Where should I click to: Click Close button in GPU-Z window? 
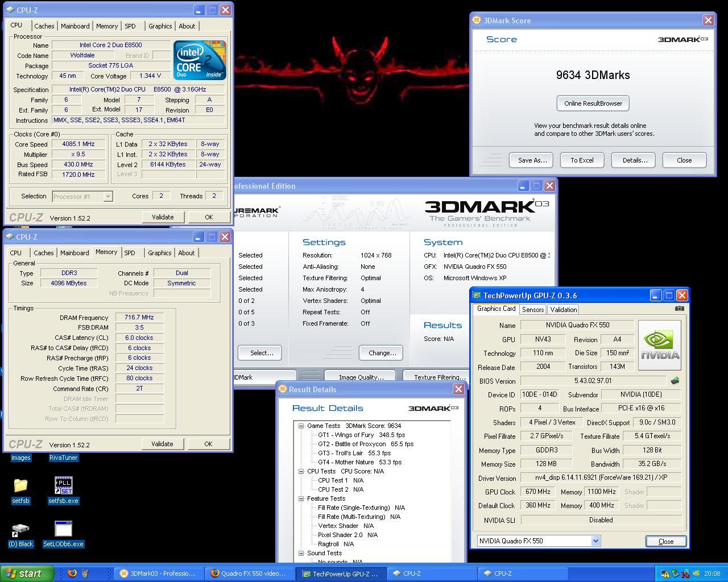666,541
